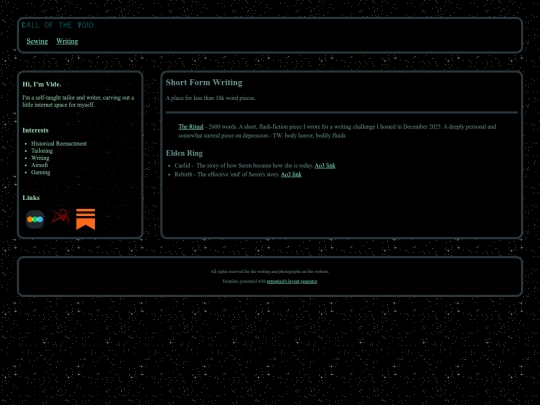This screenshot has width=540, height=405.
Task: Click the Interests heading
Action: click(x=35, y=131)
